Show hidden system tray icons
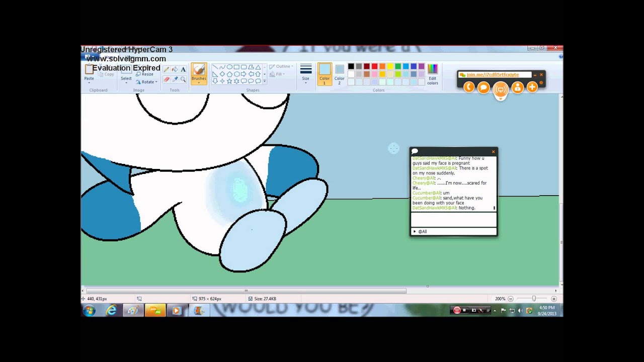644x362 pixels. click(495, 311)
